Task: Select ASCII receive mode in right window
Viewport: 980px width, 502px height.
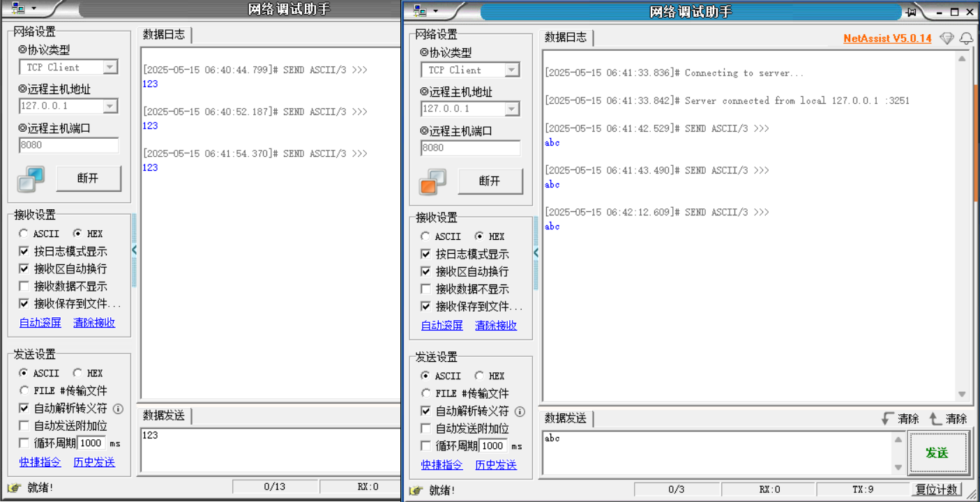Action: 425,236
